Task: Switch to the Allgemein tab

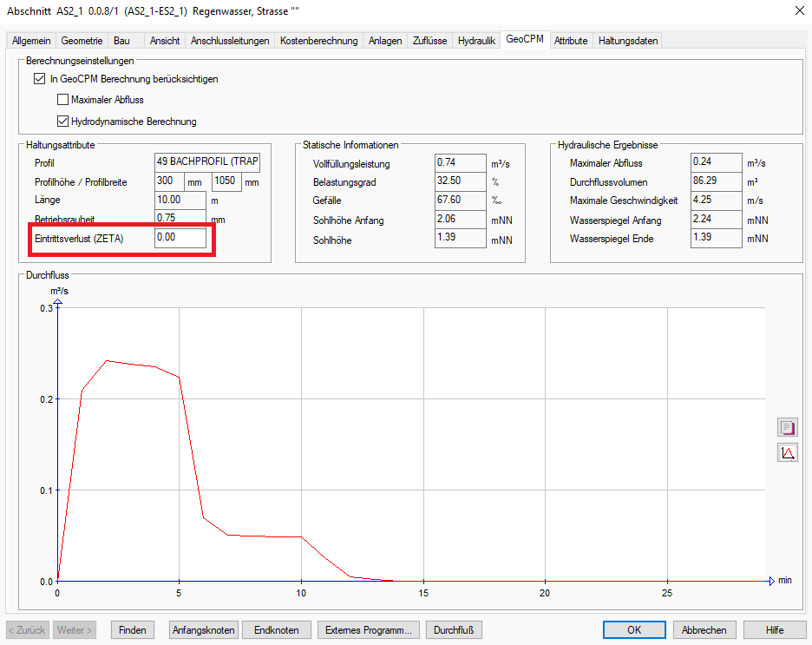Action: [x=31, y=41]
